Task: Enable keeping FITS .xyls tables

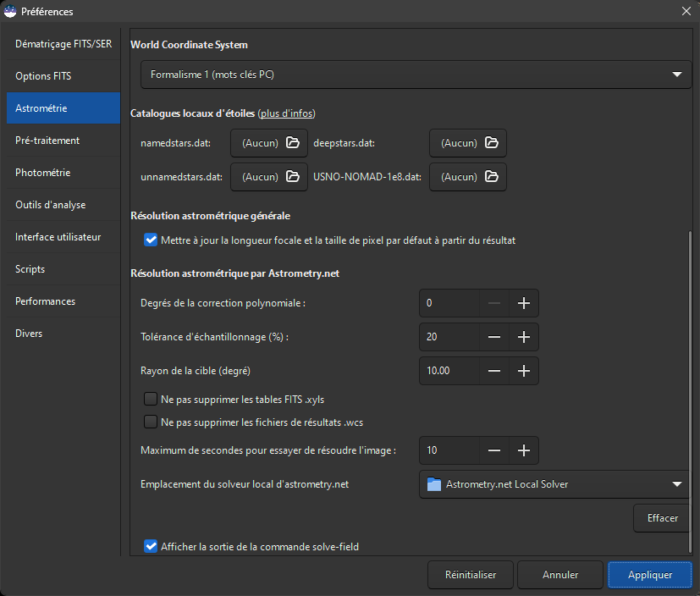Action: point(152,400)
